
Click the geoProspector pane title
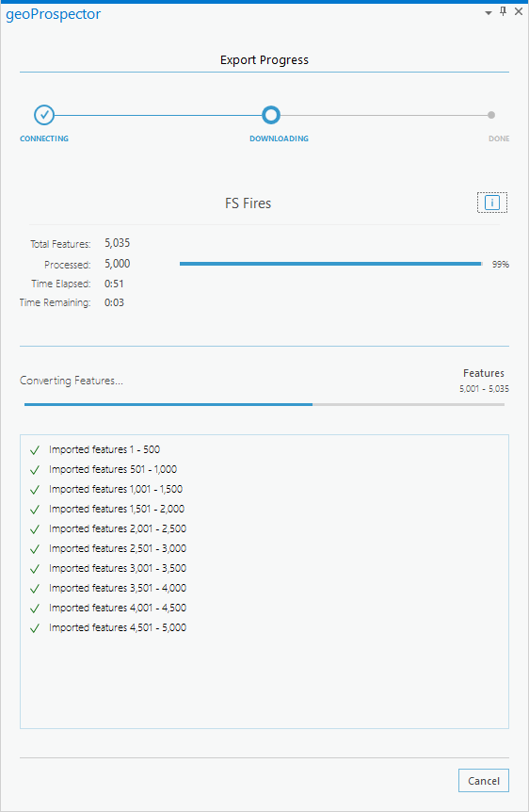coord(54,14)
